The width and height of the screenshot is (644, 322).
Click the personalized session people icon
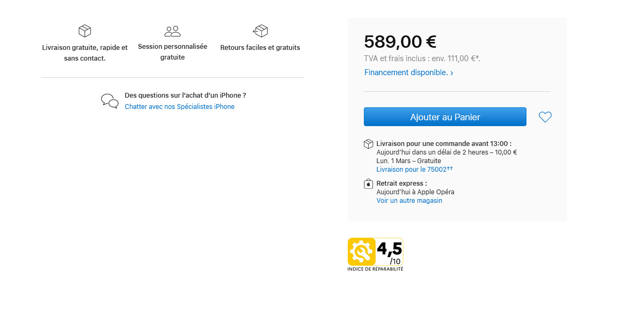pos(172,31)
